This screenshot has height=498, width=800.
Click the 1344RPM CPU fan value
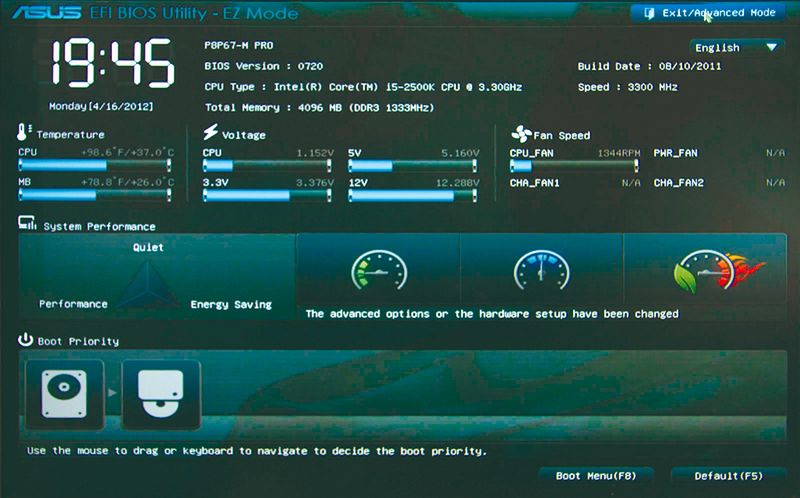(x=618, y=153)
